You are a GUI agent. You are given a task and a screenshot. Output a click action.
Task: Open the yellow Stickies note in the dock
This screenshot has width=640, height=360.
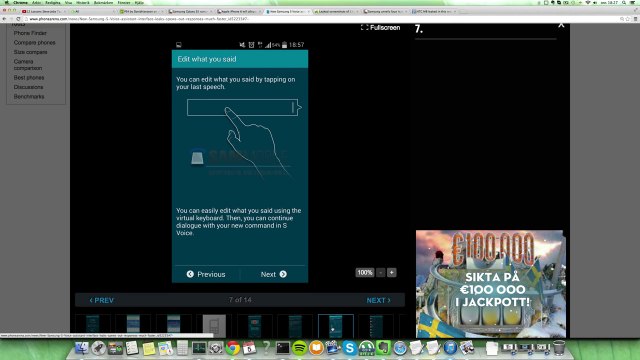(149, 348)
